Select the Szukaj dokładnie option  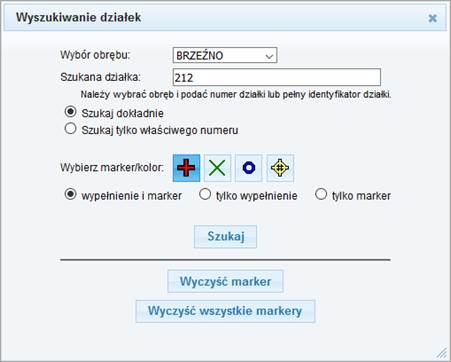(70, 112)
